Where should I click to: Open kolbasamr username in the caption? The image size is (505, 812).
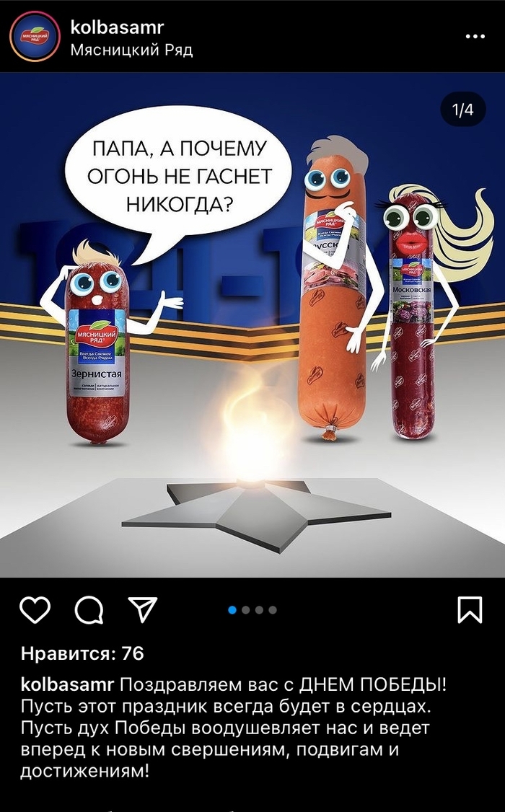(67, 685)
